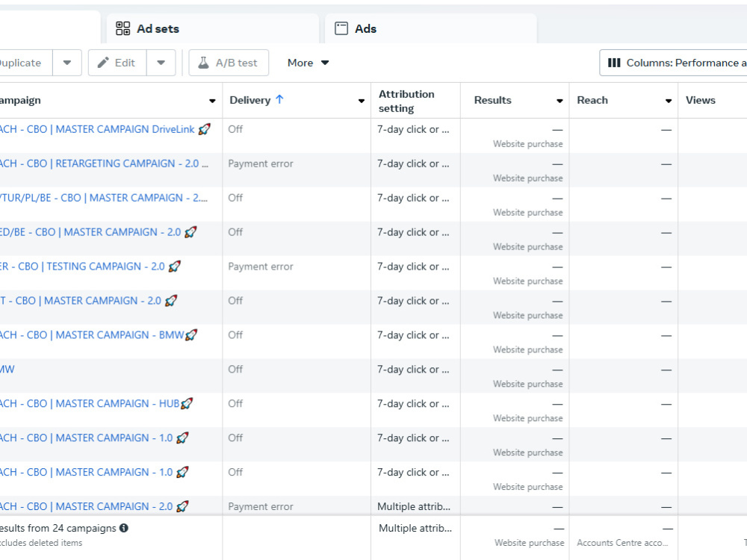
Task: Click Payment error on RETARGETING CAMPAIGN row
Action: 261,164
